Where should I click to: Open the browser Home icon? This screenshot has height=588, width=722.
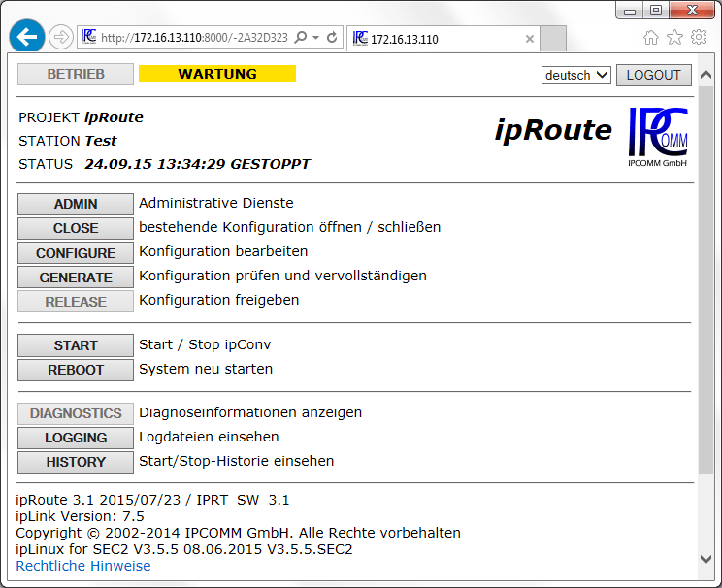coord(650,37)
